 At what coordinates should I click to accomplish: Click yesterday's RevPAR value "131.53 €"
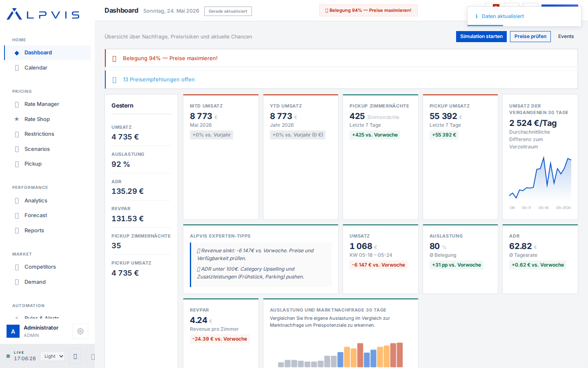[127, 219]
